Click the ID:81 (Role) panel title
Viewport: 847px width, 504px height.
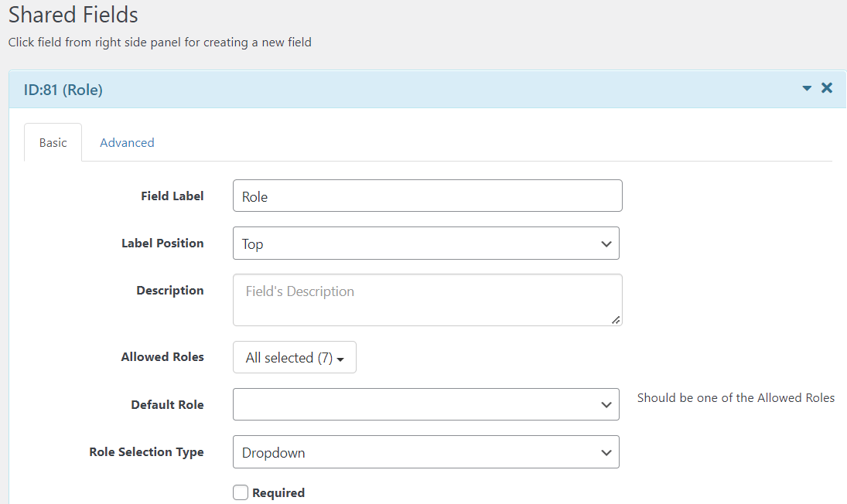(63, 90)
